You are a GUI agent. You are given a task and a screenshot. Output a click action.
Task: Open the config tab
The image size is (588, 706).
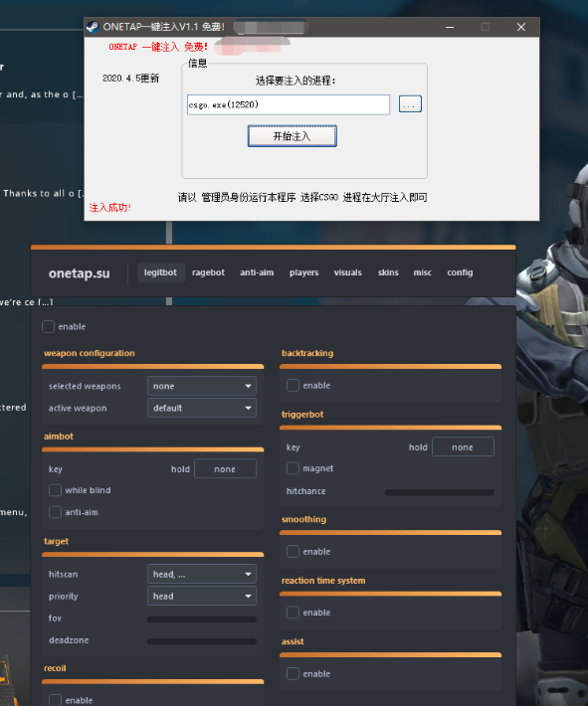tap(460, 272)
